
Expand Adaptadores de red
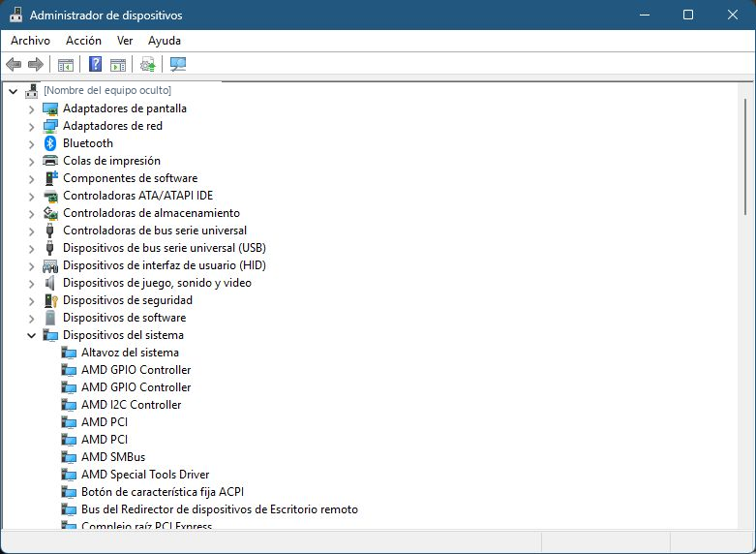click(31, 127)
